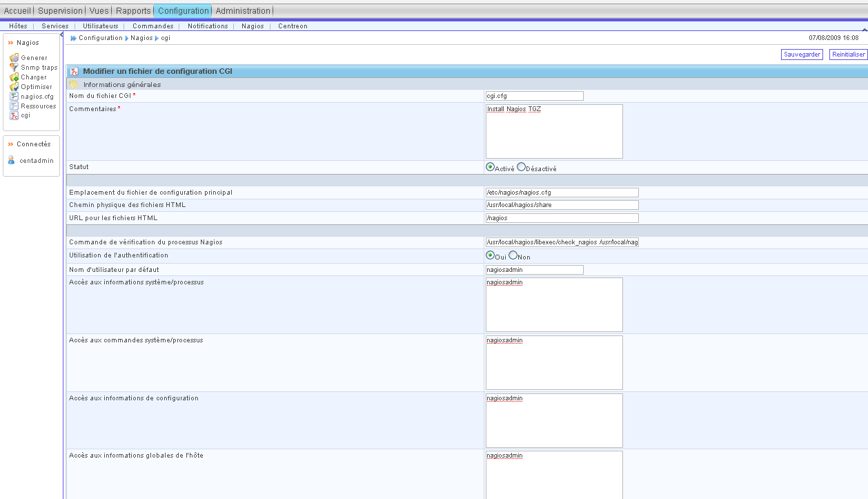This screenshot has width=868, height=499.
Task: Collapse the Nagios sidebar section
Action: pyautogui.click(x=10, y=43)
